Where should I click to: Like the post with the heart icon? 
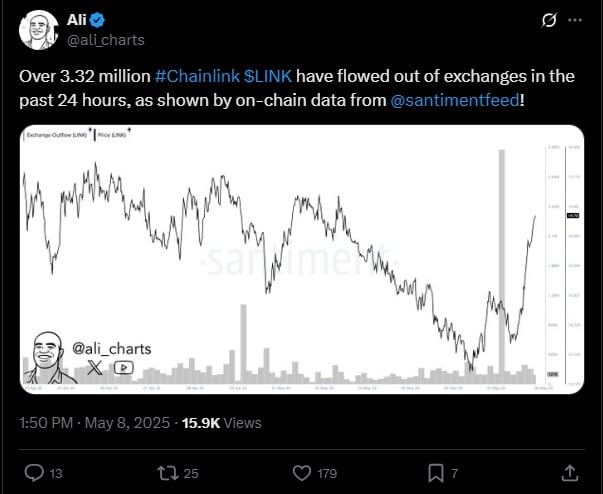pyautogui.click(x=302, y=473)
